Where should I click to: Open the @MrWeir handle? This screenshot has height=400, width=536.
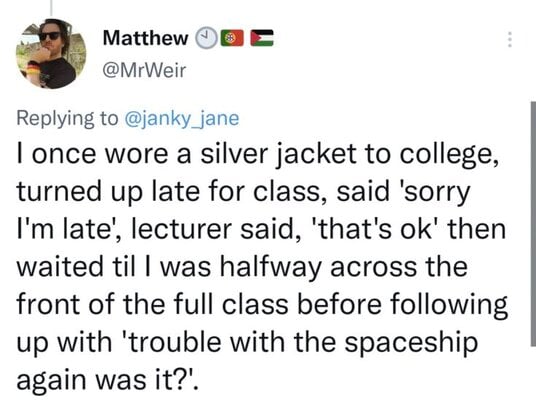point(144,71)
